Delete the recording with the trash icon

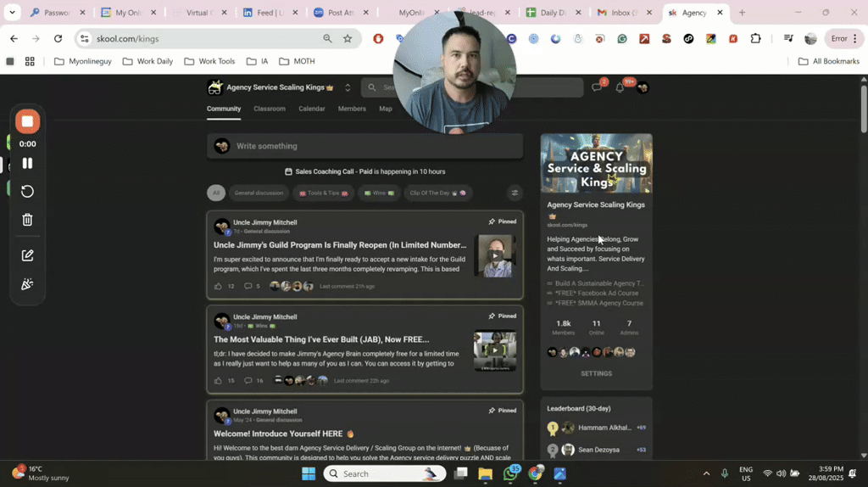tap(27, 220)
